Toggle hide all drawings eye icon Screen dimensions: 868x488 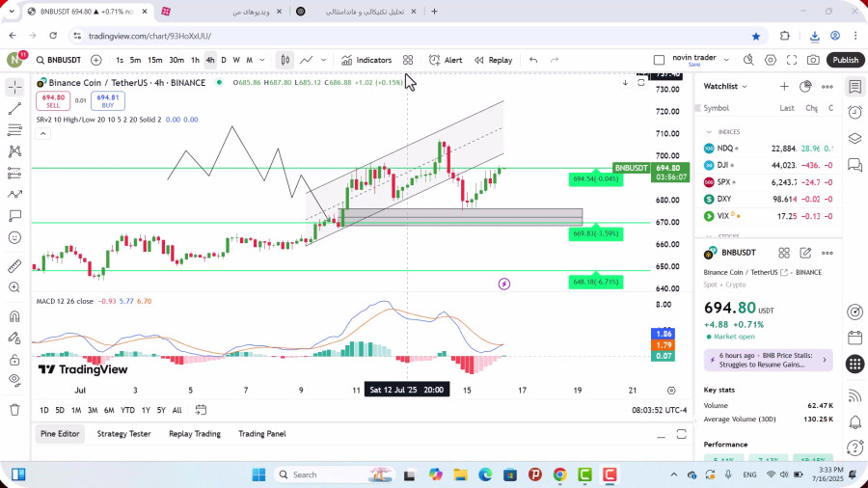pos(14,380)
